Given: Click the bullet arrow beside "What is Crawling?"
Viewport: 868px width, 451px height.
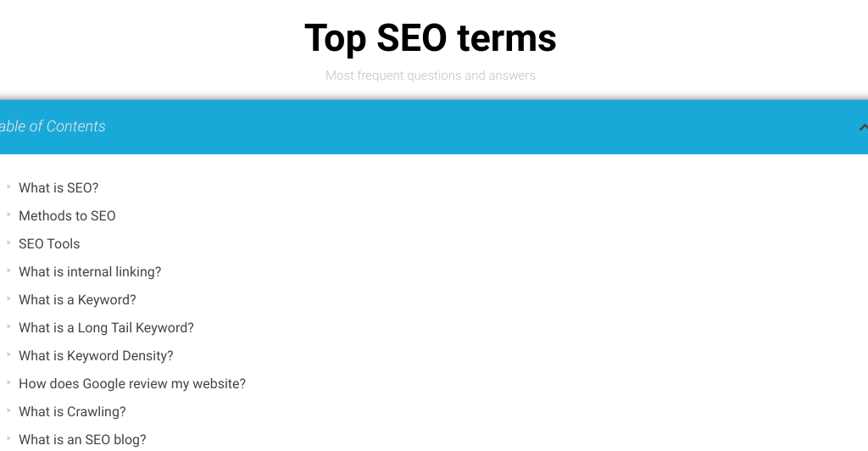Looking at the screenshot, I should coord(8,411).
